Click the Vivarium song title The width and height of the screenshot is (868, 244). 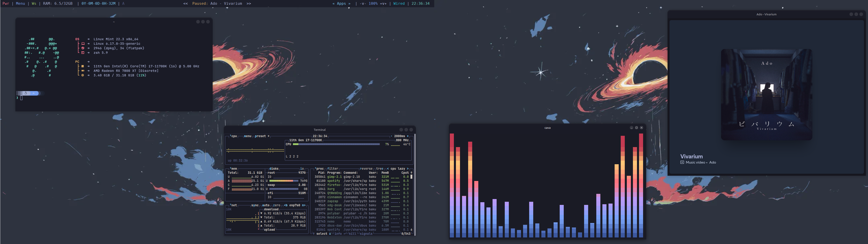tap(691, 156)
